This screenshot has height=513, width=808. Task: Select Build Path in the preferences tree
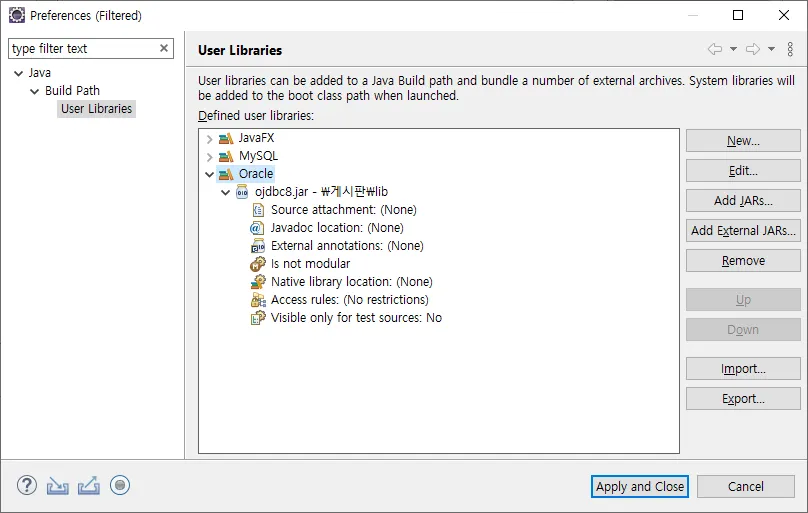(x=72, y=91)
